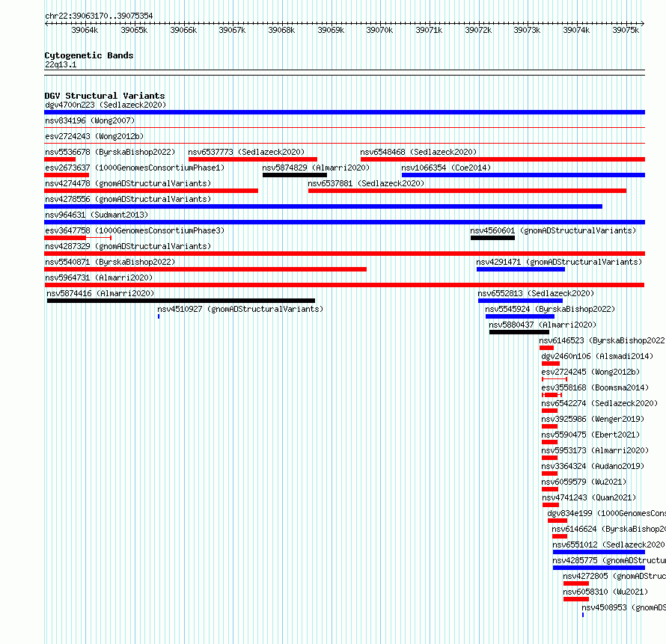This screenshot has width=666, height=644.
Task: Click nsv5540871 (ByrskaBishop2022) label
Action: tap(110, 262)
